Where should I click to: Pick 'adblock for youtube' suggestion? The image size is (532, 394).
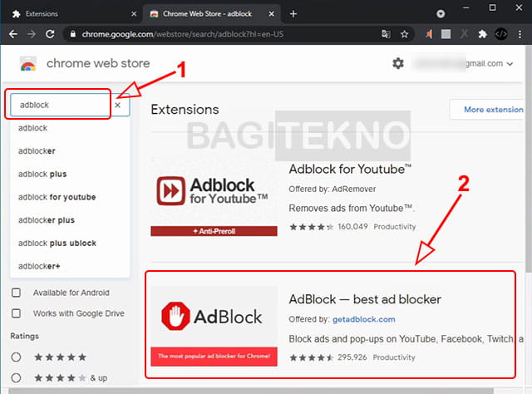pos(57,197)
